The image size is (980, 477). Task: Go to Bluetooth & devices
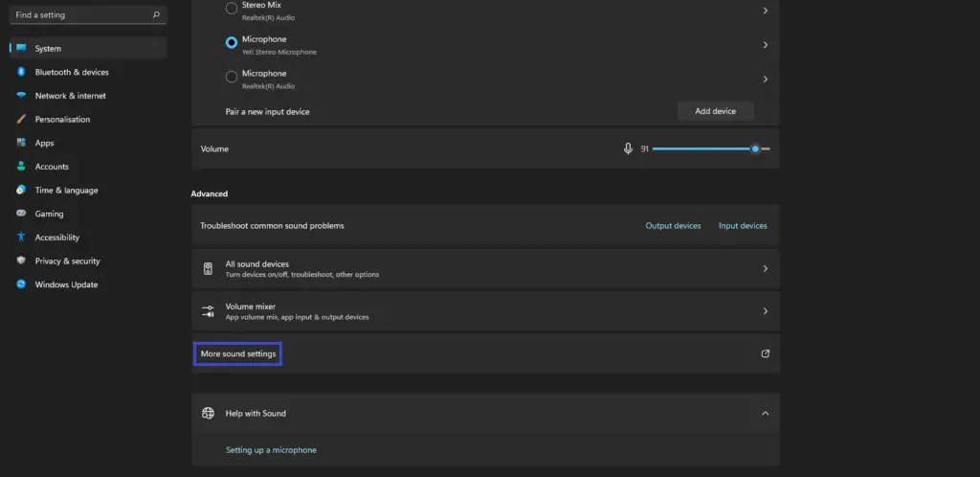pyautogui.click(x=88, y=72)
